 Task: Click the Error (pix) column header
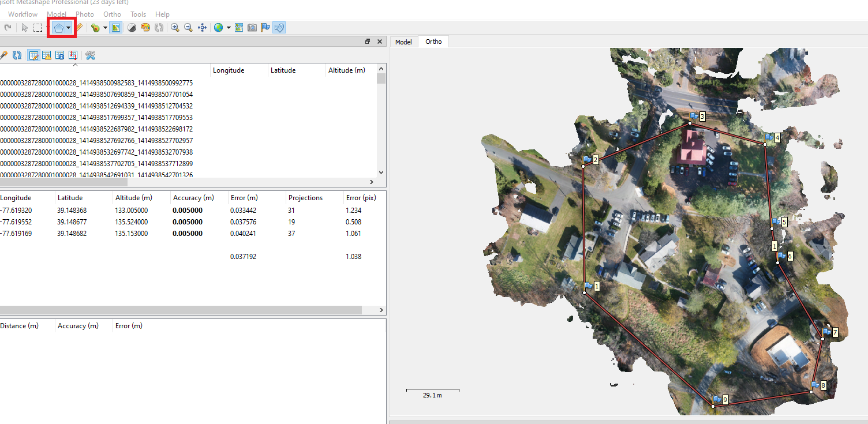(361, 198)
